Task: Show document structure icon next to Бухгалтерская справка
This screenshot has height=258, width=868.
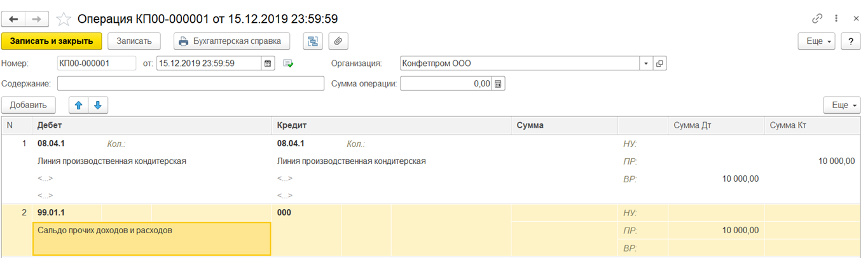Action: tap(313, 41)
